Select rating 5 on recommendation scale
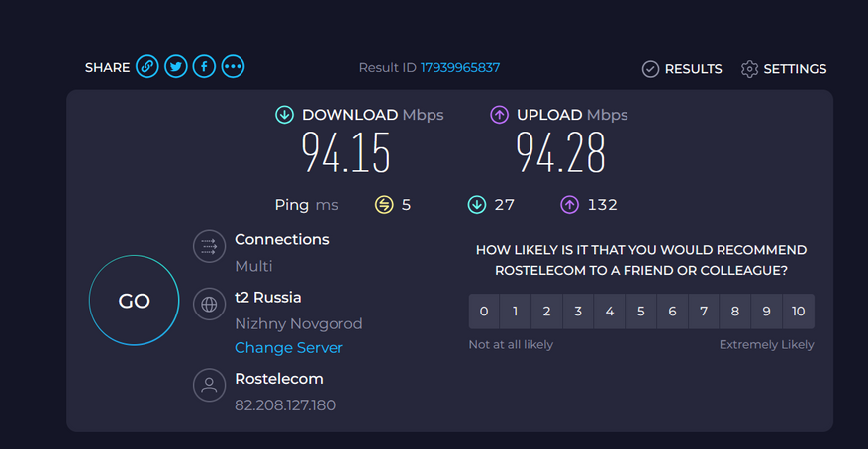The image size is (868, 449). click(641, 312)
